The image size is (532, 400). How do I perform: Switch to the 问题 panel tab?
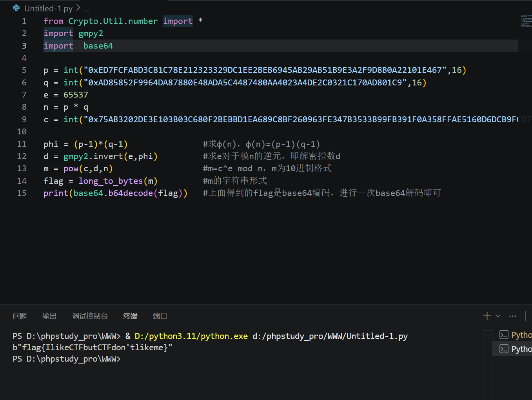click(x=20, y=316)
